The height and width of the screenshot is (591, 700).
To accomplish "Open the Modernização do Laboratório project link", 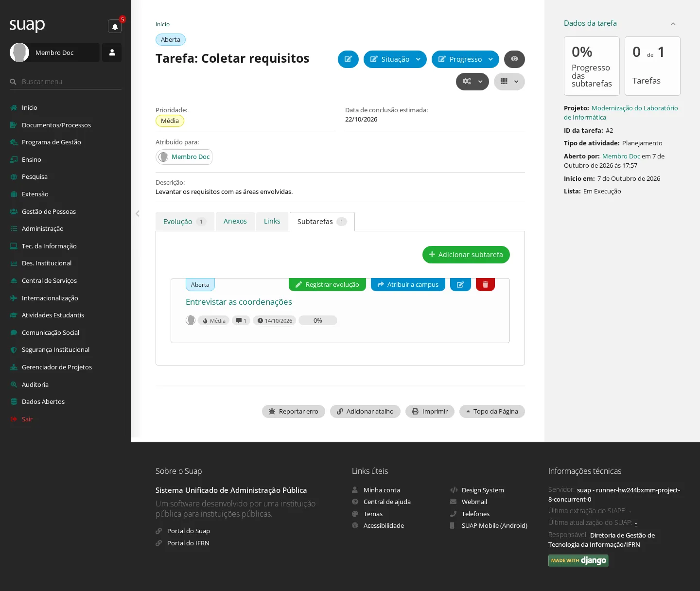I will [621, 113].
